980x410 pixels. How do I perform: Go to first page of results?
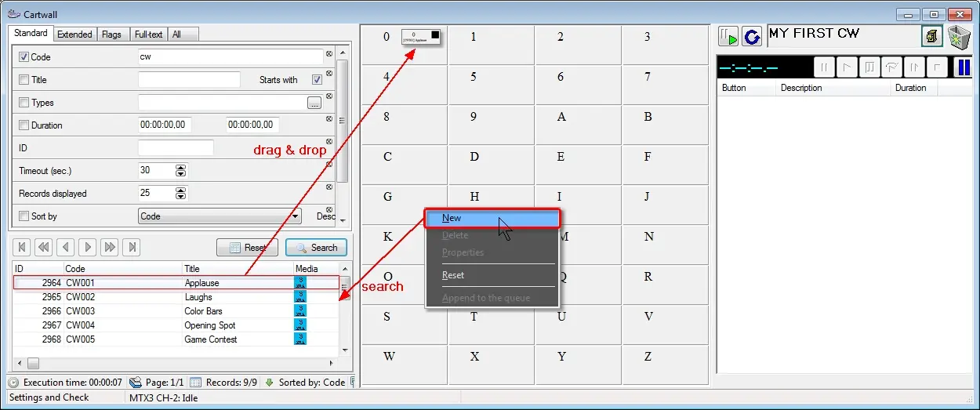pyautogui.click(x=22, y=247)
